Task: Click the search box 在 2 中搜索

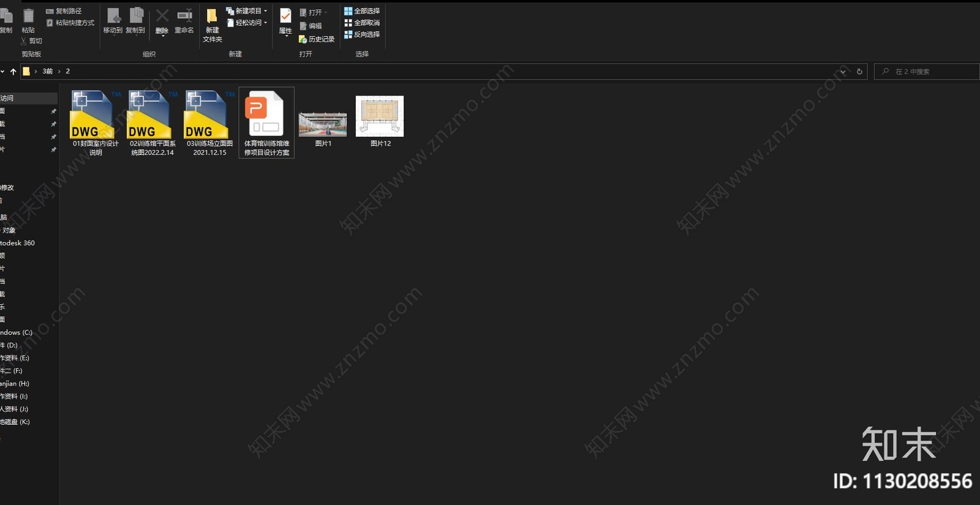Action: coord(926,72)
